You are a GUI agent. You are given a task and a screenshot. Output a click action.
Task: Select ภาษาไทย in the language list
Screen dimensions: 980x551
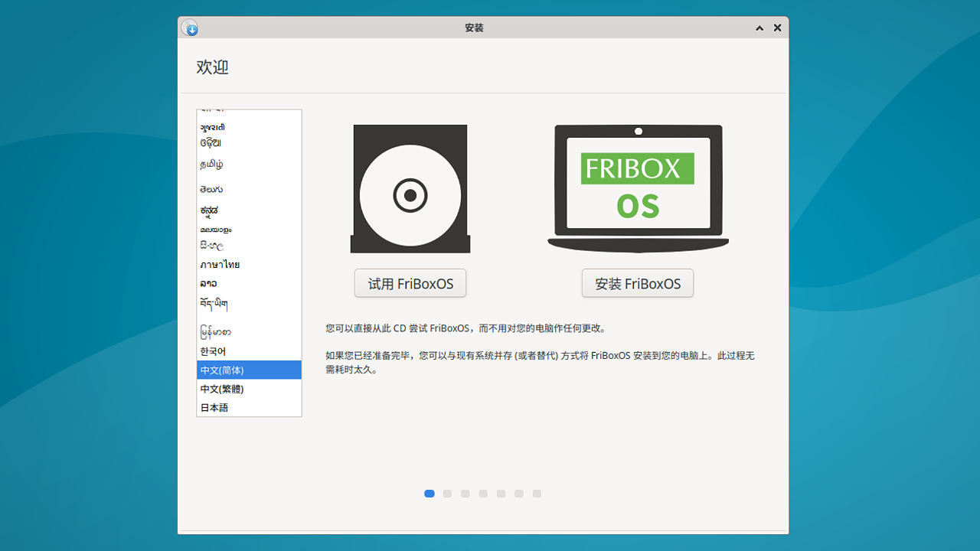tap(249, 264)
